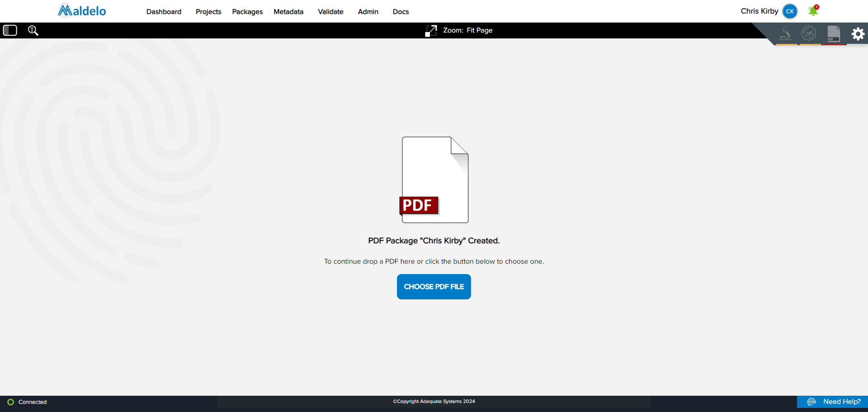868x412 pixels.
Task: Open the settings gear
Action: tap(858, 34)
